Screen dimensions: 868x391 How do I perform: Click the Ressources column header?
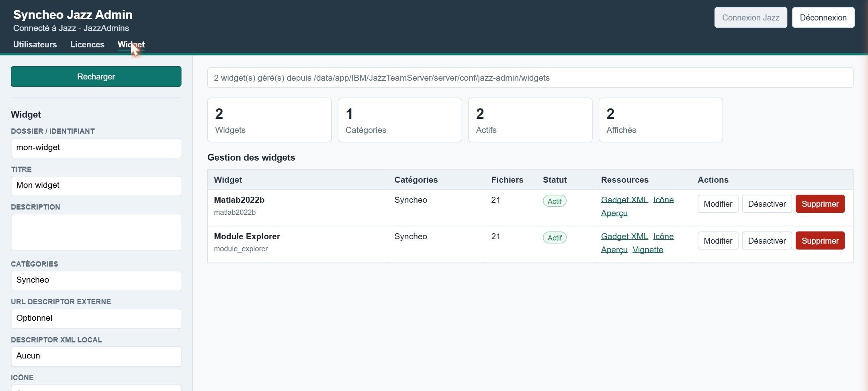[x=624, y=180]
